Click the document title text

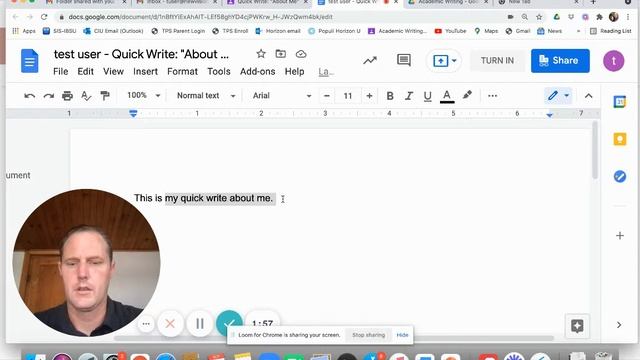tap(141, 54)
